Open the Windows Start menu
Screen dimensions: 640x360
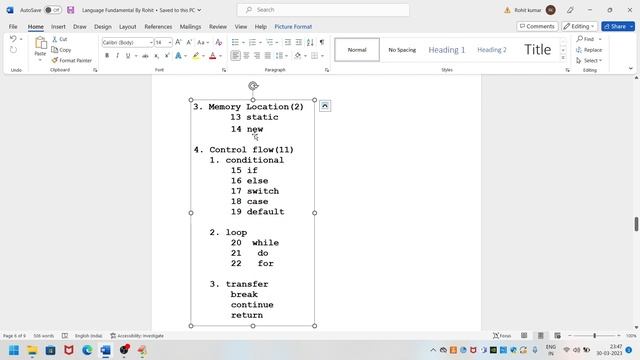coord(14,350)
